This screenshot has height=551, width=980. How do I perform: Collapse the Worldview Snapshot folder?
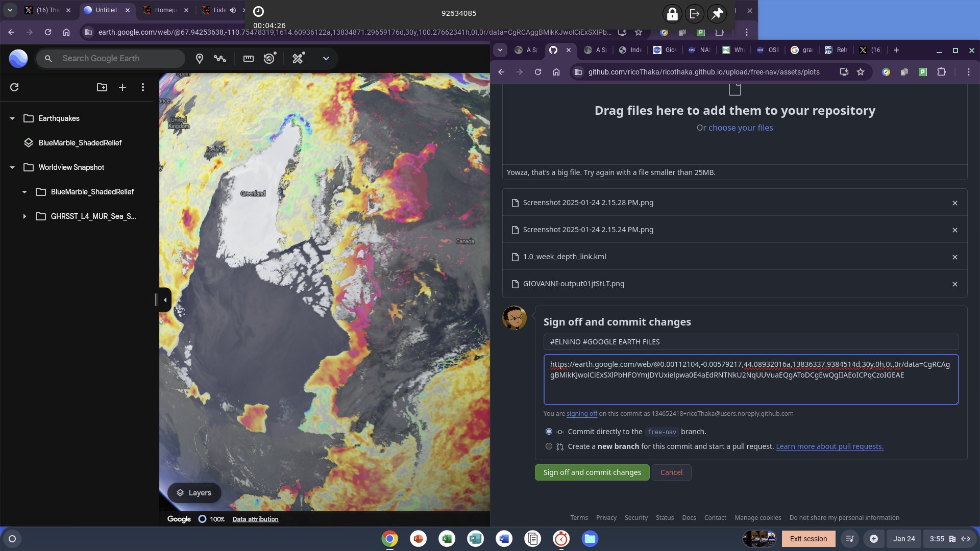click(x=12, y=167)
